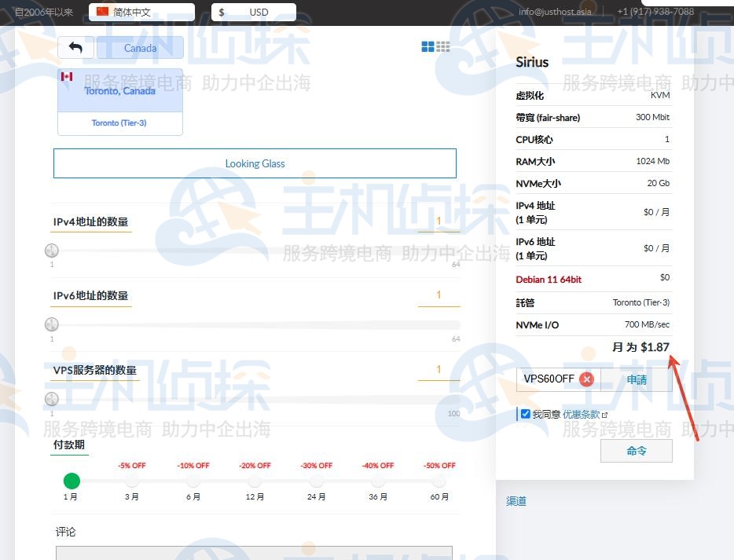Screen dimensions: 734x560
Task: Click 申請 to apply promo code
Action: (x=637, y=379)
